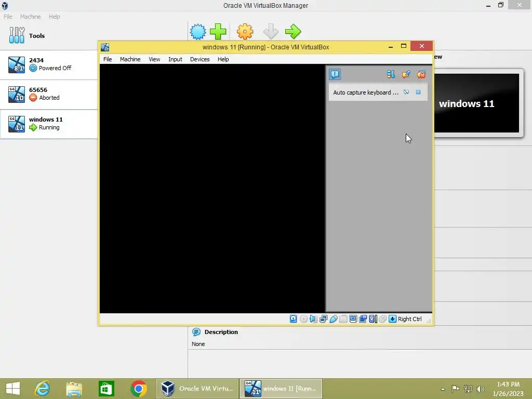Open Input menu in VM window
This screenshot has width=532, height=399.
(175, 59)
